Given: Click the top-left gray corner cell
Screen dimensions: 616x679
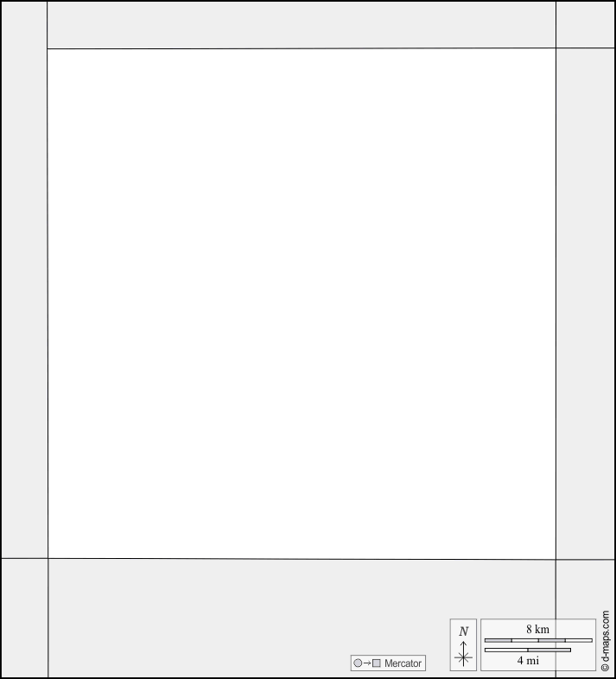Looking at the screenshot, I should pyautogui.click(x=24, y=25).
